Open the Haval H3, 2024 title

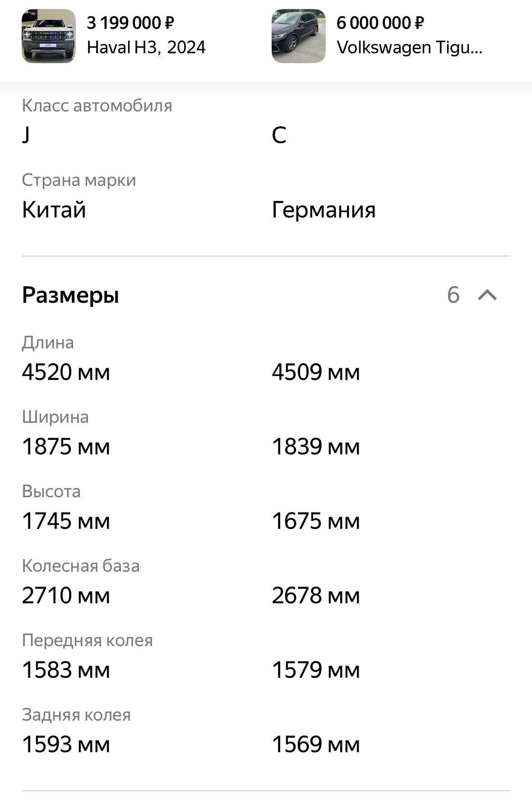[146, 47]
